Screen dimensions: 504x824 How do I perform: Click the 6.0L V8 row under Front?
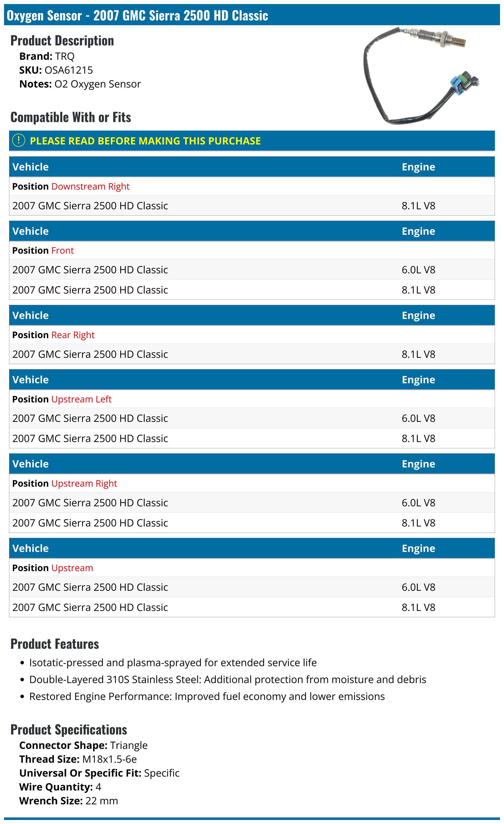[x=252, y=270]
